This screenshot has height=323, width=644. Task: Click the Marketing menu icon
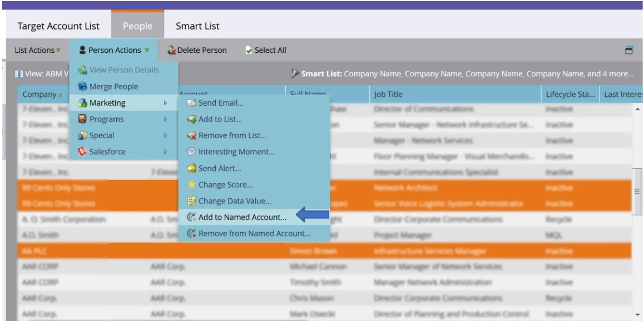(x=82, y=103)
